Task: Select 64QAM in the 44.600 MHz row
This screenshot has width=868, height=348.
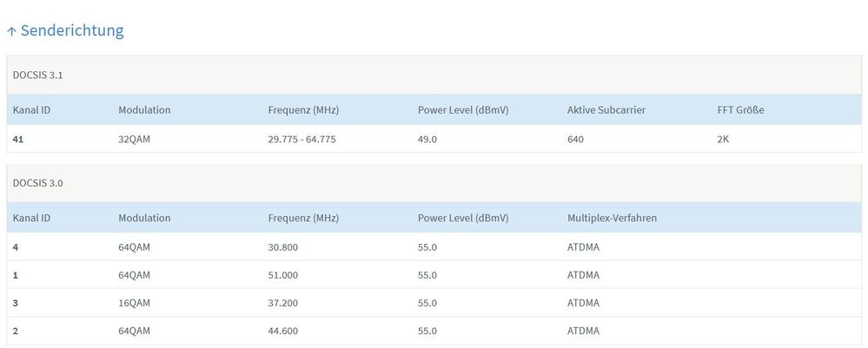Action: 134,331
